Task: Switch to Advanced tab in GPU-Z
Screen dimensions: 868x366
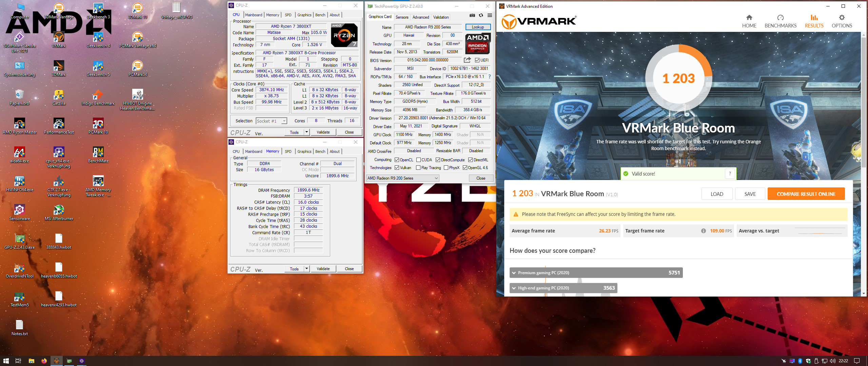Action: coord(421,17)
